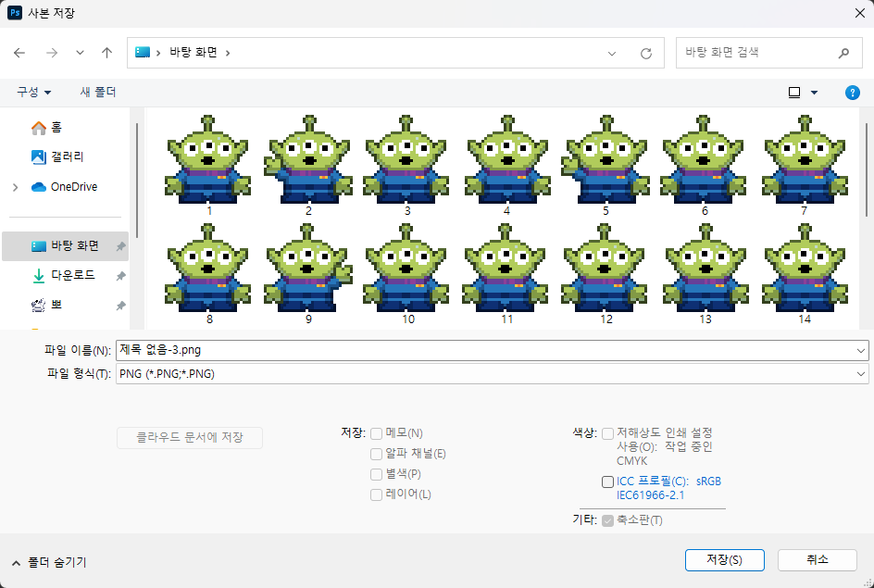Toggle the 축소판(T) checkbox

607,521
